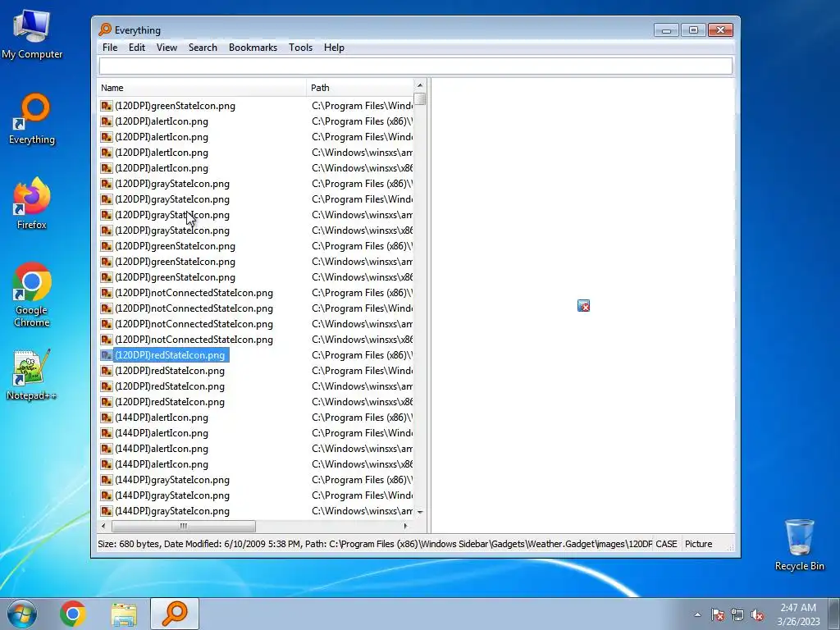
Task: Open the Windows Start menu orb
Action: tap(22, 614)
